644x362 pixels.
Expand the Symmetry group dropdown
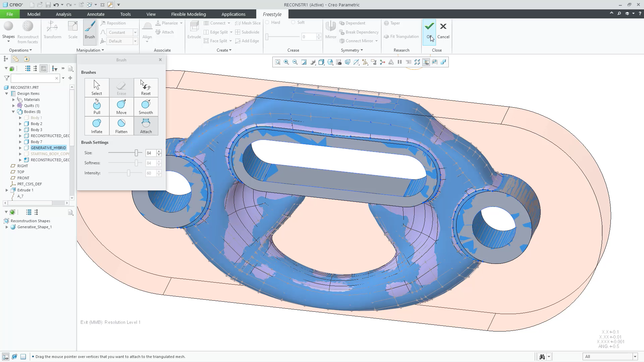(352, 50)
